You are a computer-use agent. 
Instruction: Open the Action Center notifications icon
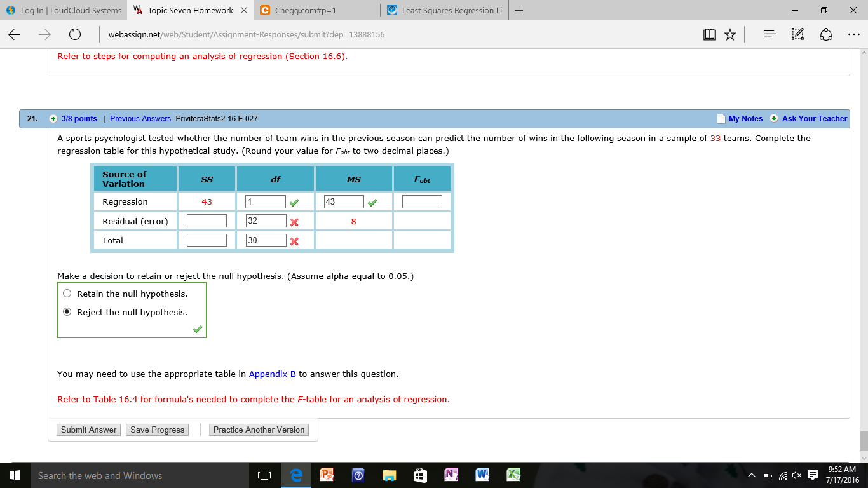pyautogui.click(x=813, y=475)
